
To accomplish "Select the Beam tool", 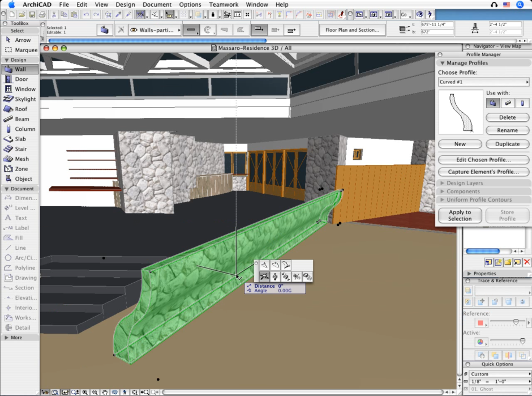I will point(20,119).
